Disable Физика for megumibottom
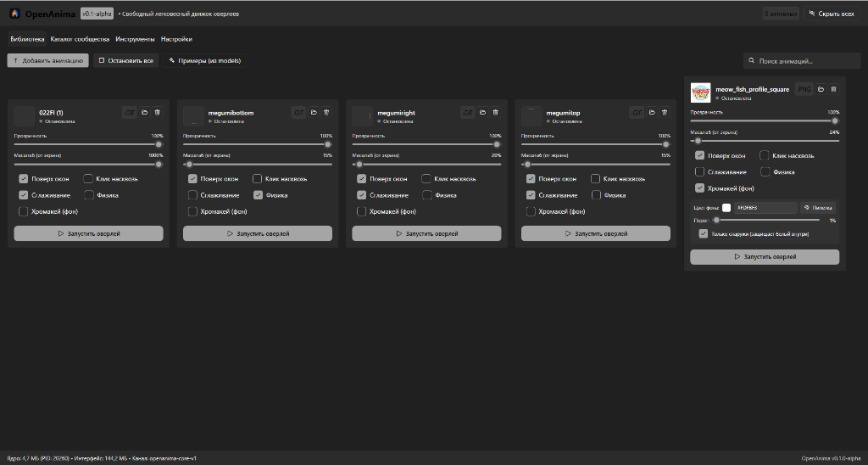This screenshot has width=868, height=465. coord(258,195)
